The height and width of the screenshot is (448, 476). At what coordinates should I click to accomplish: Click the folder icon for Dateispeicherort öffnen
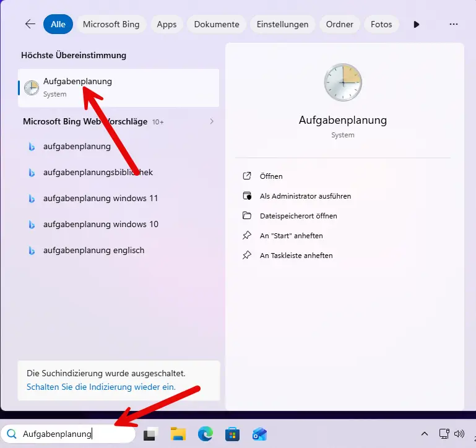(x=247, y=215)
